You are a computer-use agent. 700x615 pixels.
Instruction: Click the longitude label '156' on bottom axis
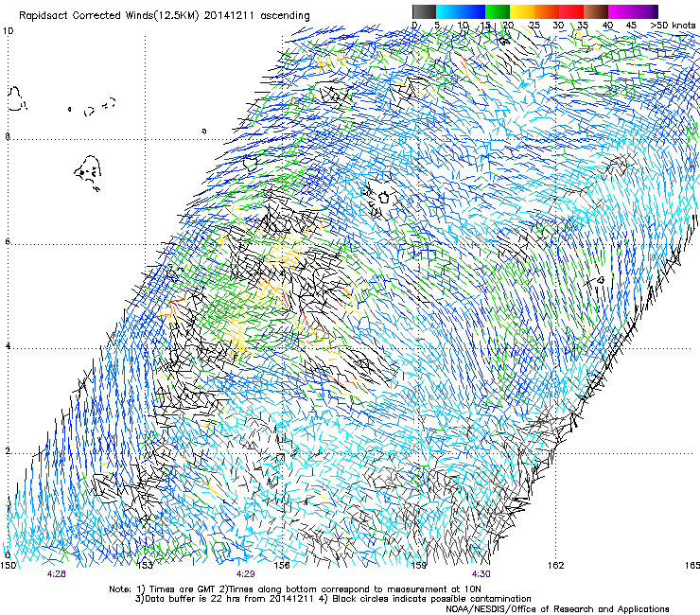[x=282, y=566]
